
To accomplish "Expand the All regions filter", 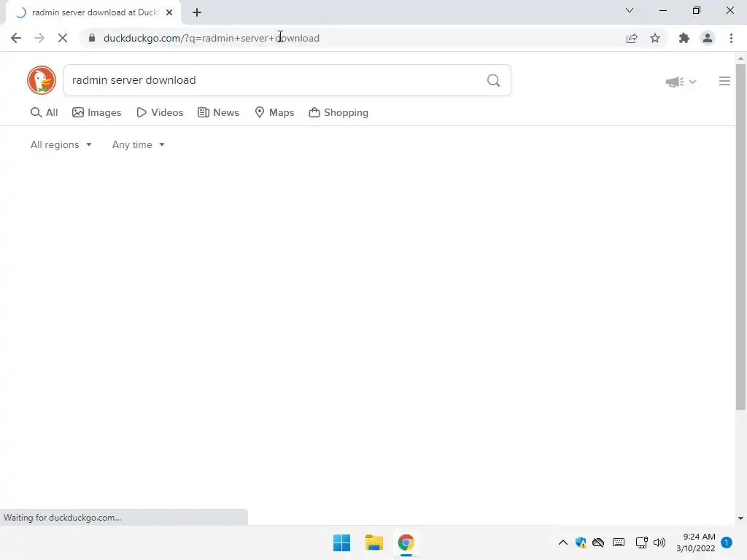I will click(61, 145).
